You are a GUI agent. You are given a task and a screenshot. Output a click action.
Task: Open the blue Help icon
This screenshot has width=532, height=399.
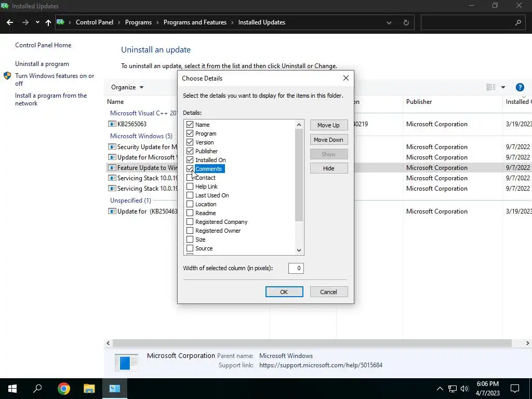click(x=520, y=87)
